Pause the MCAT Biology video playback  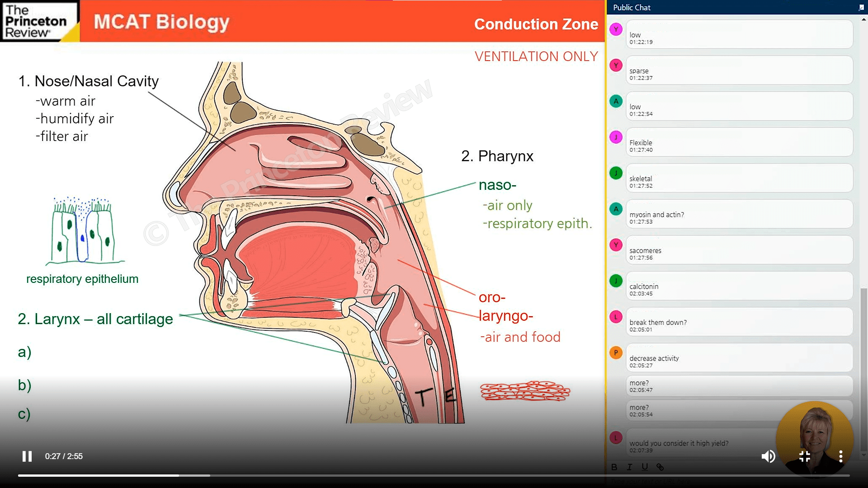point(27,456)
